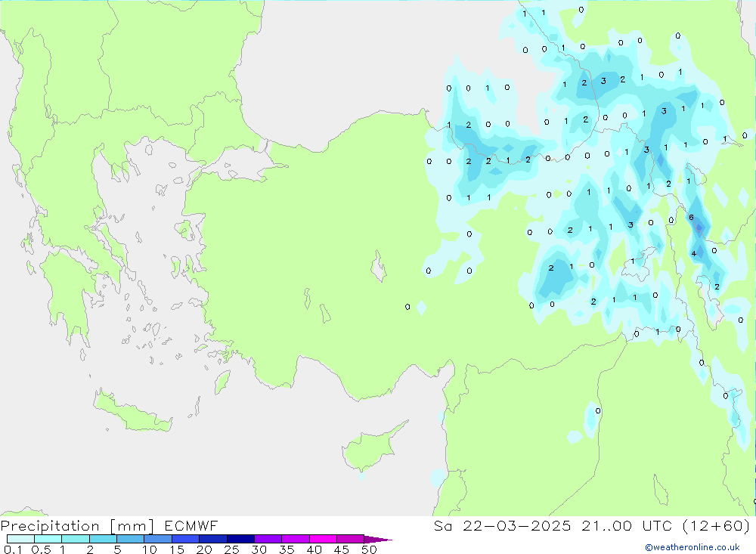
Task: Click the 0.1–0.5 mm legend color swatch
Action: pos(20,539)
